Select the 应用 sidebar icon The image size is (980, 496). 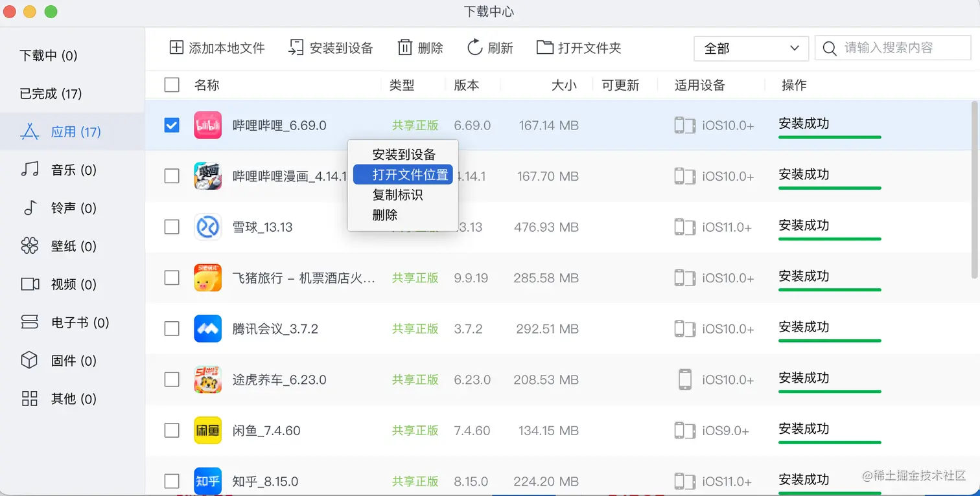click(29, 131)
